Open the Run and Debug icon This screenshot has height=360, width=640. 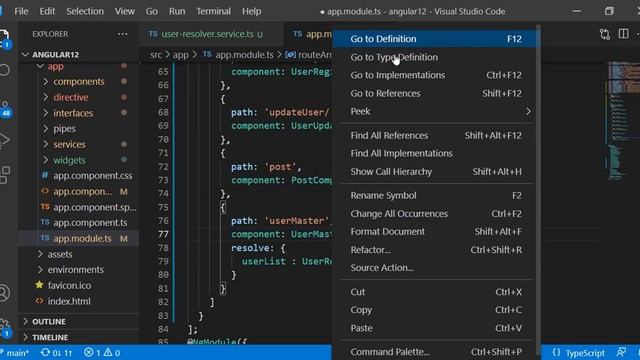[4, 140]
